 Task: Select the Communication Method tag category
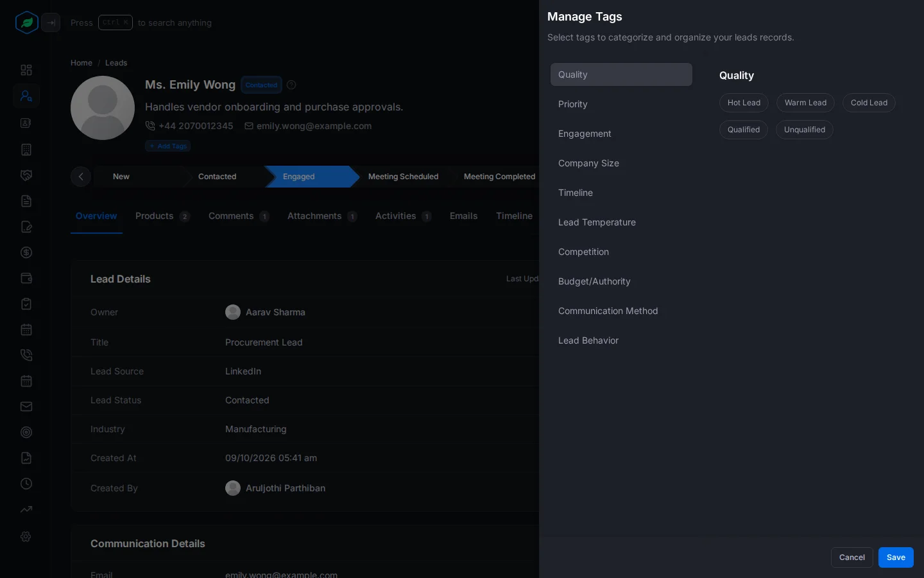(x=621, y=311)
